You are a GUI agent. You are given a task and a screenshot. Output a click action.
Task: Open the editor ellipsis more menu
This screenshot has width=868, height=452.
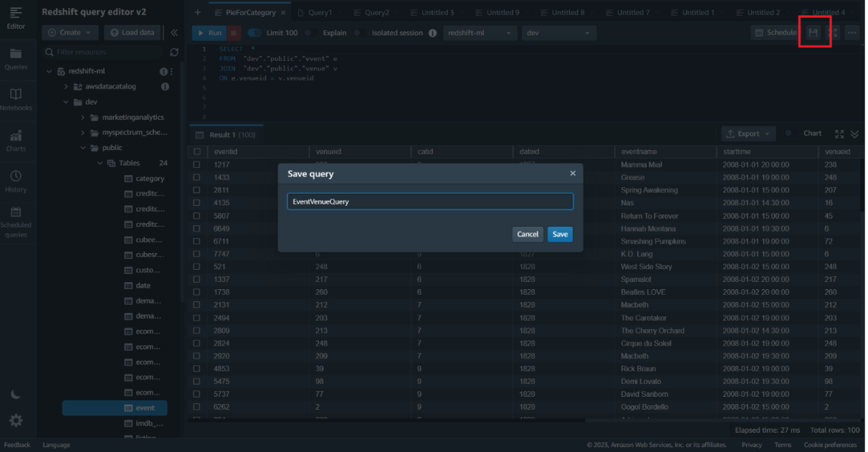pos(852,33)
